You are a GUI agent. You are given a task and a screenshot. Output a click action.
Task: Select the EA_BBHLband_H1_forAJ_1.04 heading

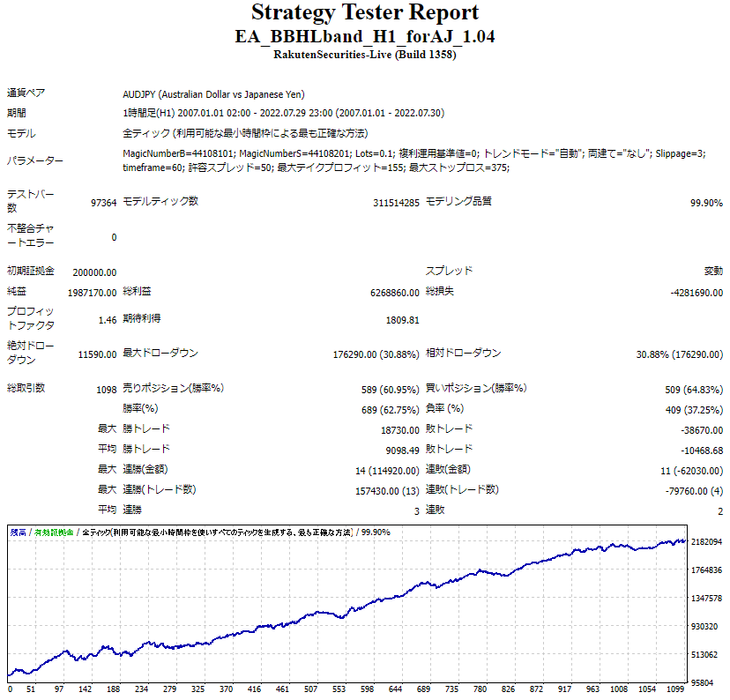(365, 36)
